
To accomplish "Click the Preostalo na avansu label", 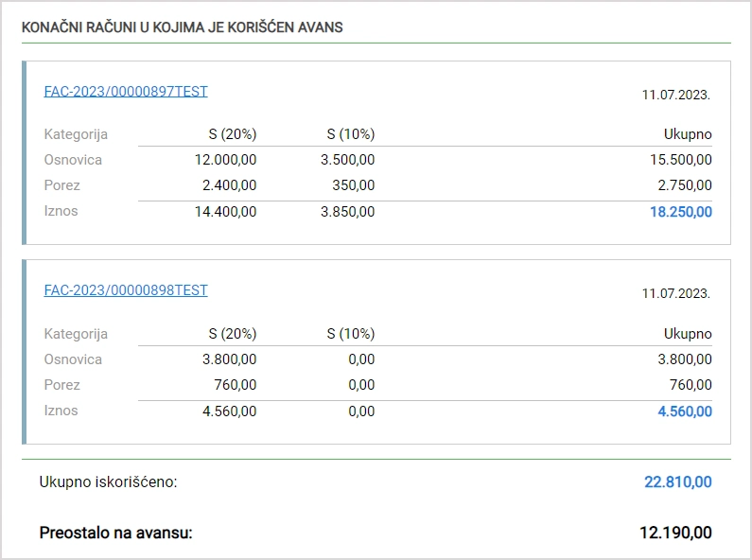I will click(x=116, y=533).
